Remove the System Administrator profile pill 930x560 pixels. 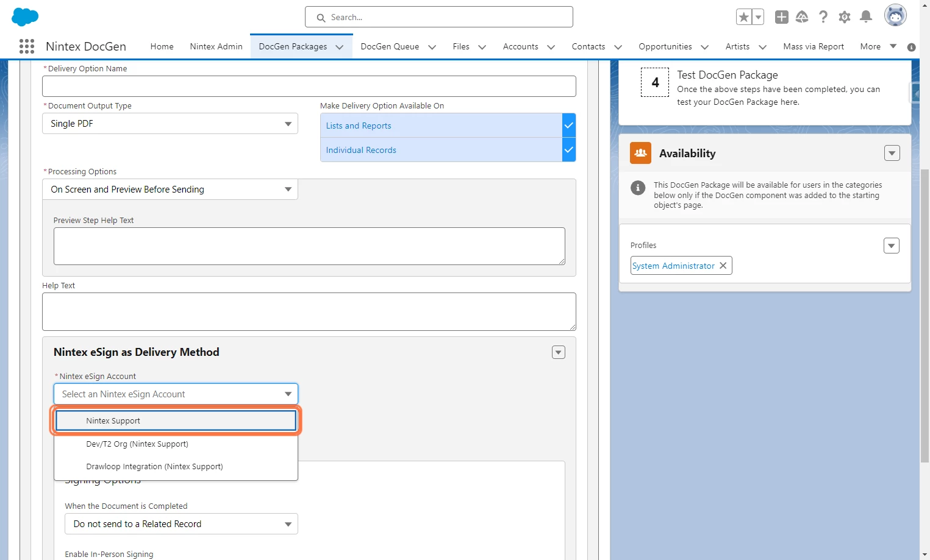point(723,266)
